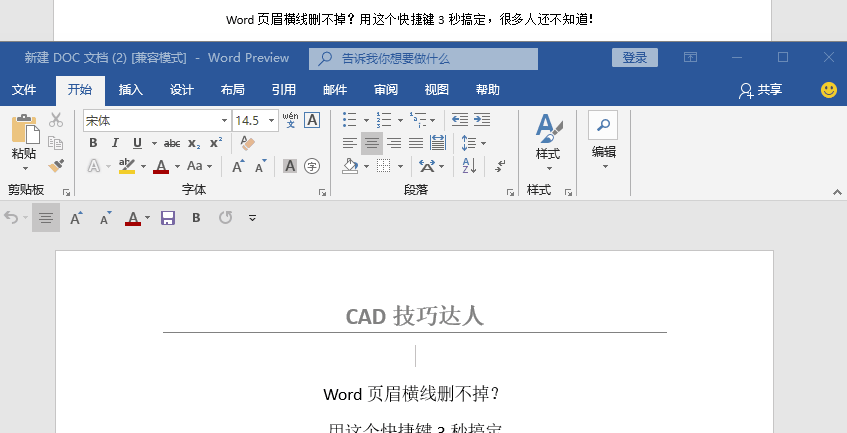Click the distributed alignment icon
847x433 pixels.
(438, 143)
